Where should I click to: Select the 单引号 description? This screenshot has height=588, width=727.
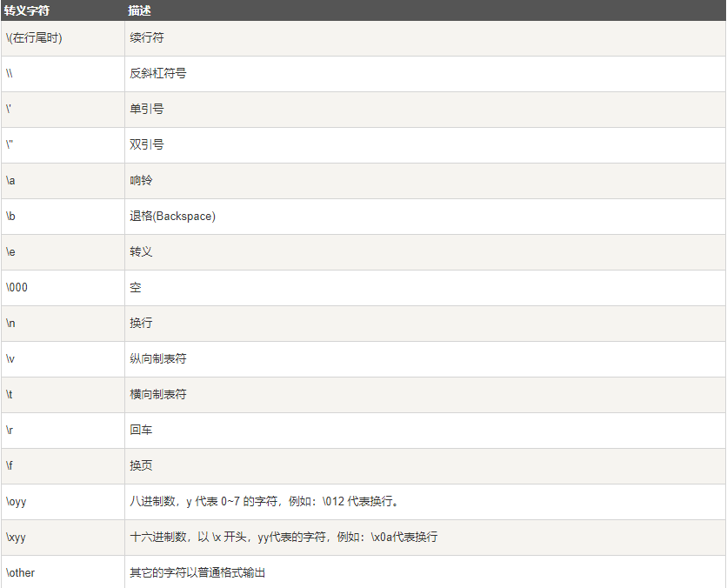coord(146,109)
